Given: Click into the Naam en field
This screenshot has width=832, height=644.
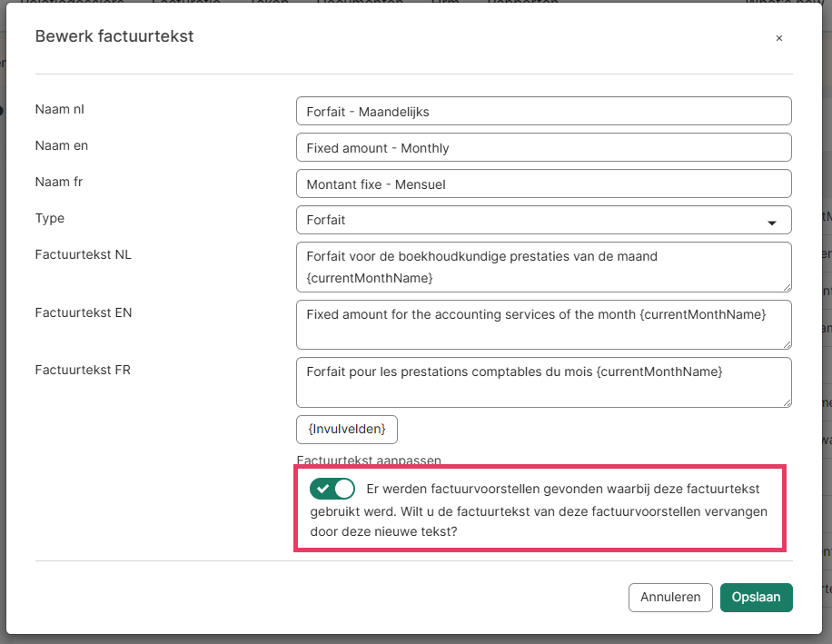Looking at the screenshot, I should pos(543,147).
